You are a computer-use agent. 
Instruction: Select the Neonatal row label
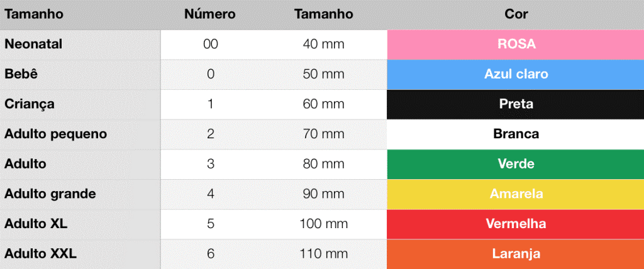click(x=33, y=45)
